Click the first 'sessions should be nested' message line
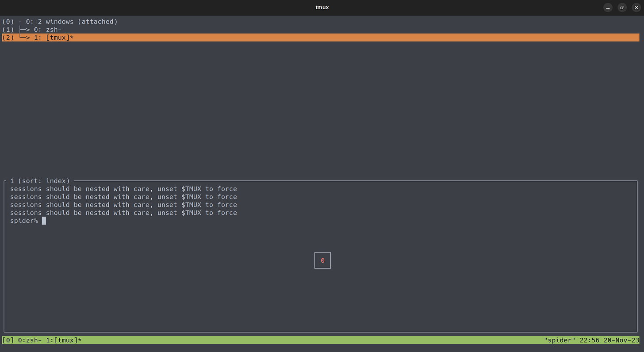644x352 pixels. pos(123,189)
